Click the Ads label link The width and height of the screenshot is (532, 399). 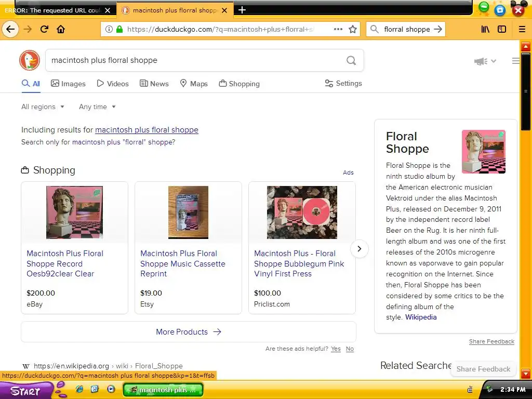tap(348, 172)
